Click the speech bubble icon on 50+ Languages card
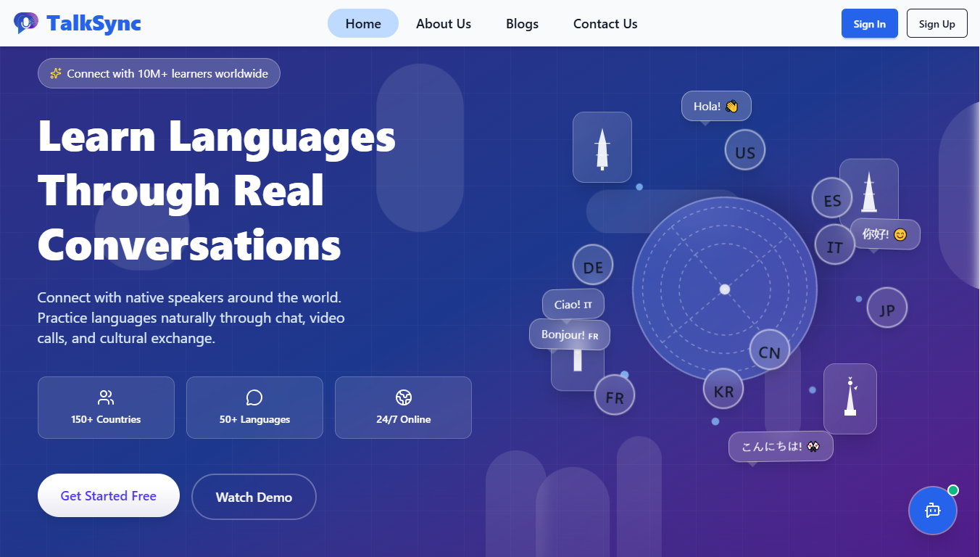The height and width of the screenshot is (557, 980). click(254, 397)
